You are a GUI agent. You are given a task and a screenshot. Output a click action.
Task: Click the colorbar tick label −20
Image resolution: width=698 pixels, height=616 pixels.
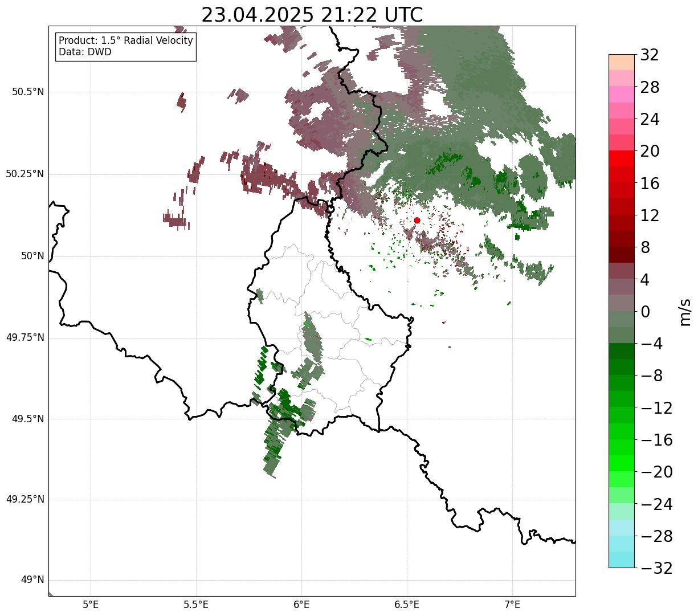tap(656, 472)
